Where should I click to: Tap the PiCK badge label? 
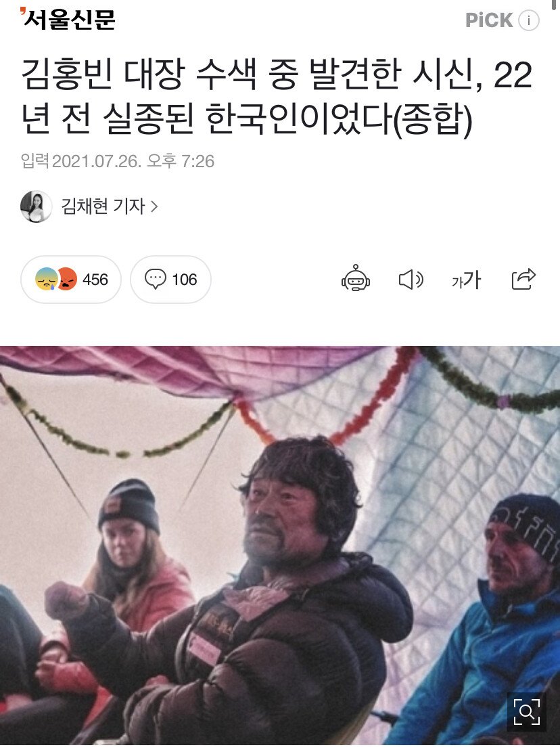(489, 21)
